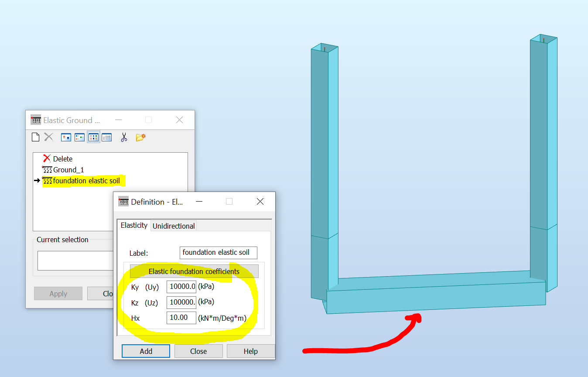Click the grayed Apply button
Screen dimensions: 588x377
[58, 293]
